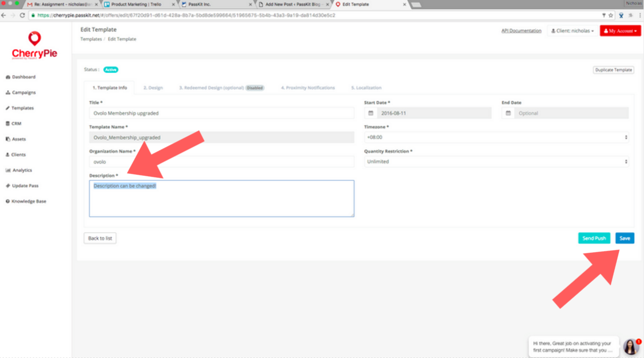Open Knowledge Base in the sidebar

[26, 201]
